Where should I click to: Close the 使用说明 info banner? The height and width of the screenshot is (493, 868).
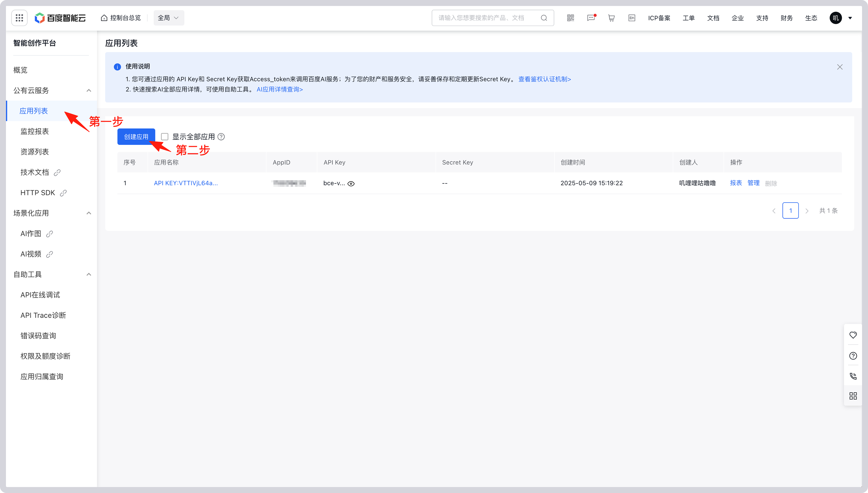840,67
